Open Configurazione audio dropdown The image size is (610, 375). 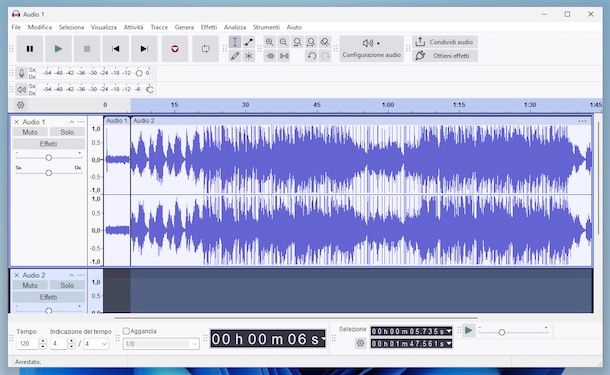[372, 49]
